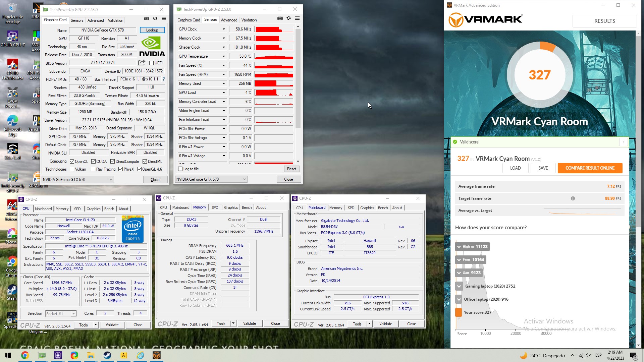
Task: Open Microsoft Edge desktop shortcut
Action: click(x=12, y=126)
